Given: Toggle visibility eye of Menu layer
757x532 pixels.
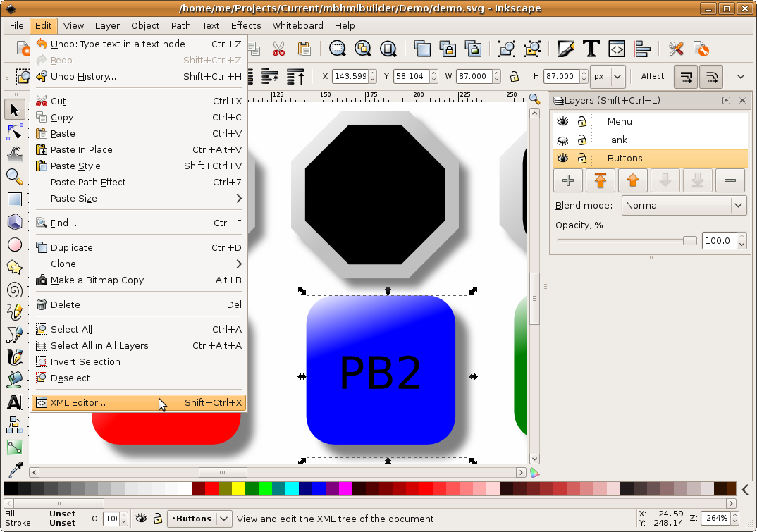Looking at the screenshot, I should pos(562,121).
